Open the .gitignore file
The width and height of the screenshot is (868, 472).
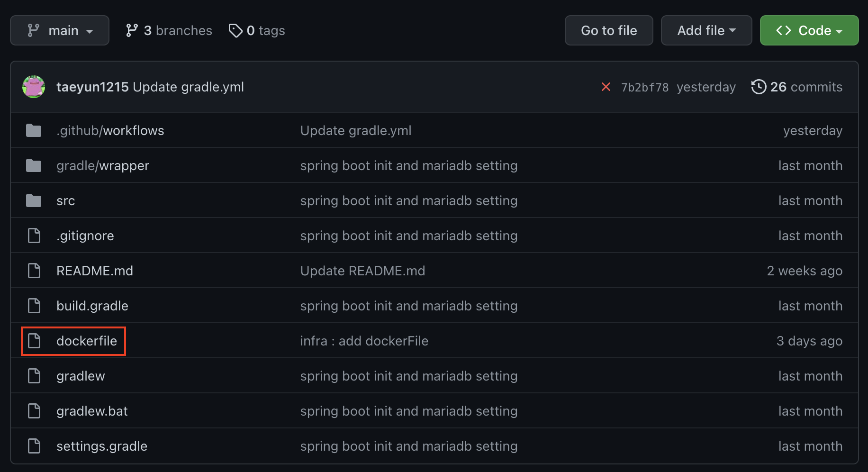tap(85, 236)
